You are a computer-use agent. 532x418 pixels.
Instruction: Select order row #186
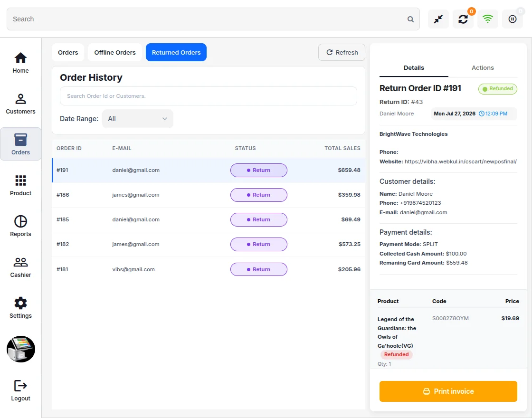pyautogui.click(x=209, y=195)
